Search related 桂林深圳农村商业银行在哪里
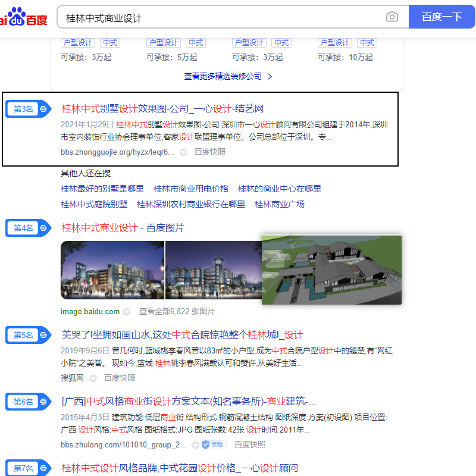This screenshot has width=476, height=476. click(x=191, y=204)
